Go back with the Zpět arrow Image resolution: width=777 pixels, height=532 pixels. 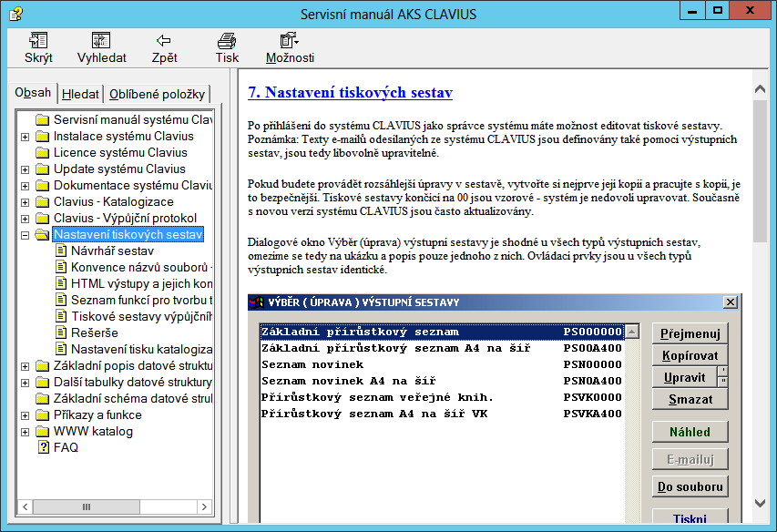click(x=164, y=41)
